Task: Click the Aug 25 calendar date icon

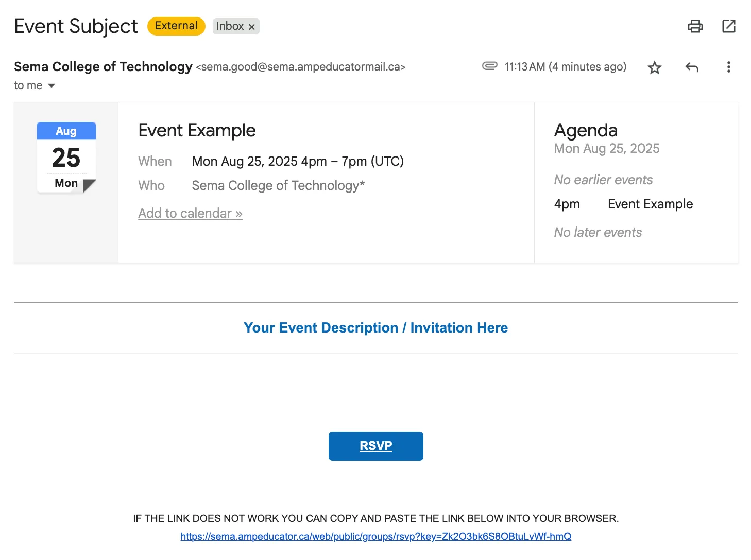Action: point(66,157)
